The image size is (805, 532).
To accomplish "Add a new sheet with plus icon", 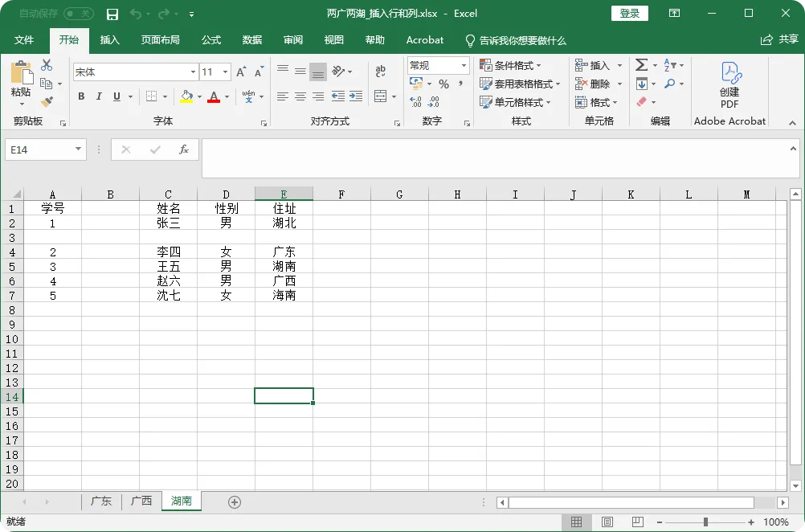I will (235, 502).
